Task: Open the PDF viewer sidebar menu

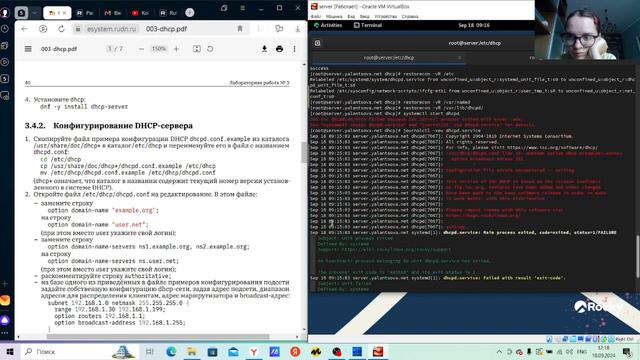Action: [x=28, y=49]
